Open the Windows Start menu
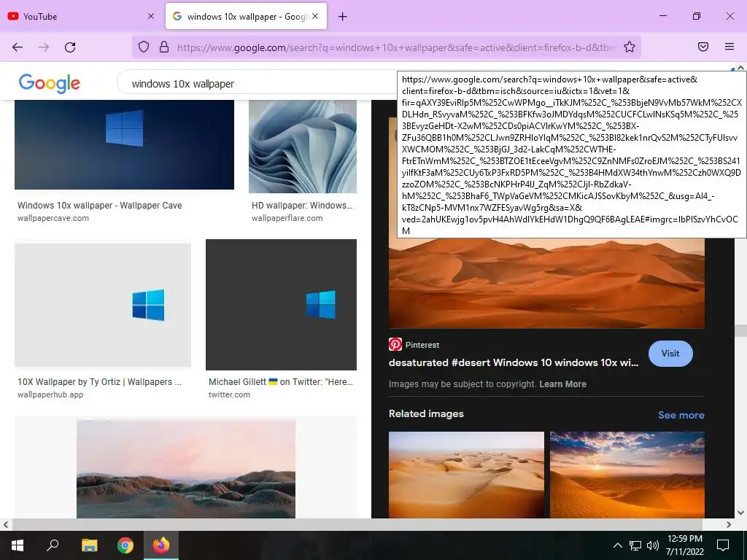The image size is (747, 560). tap(18, 545)
